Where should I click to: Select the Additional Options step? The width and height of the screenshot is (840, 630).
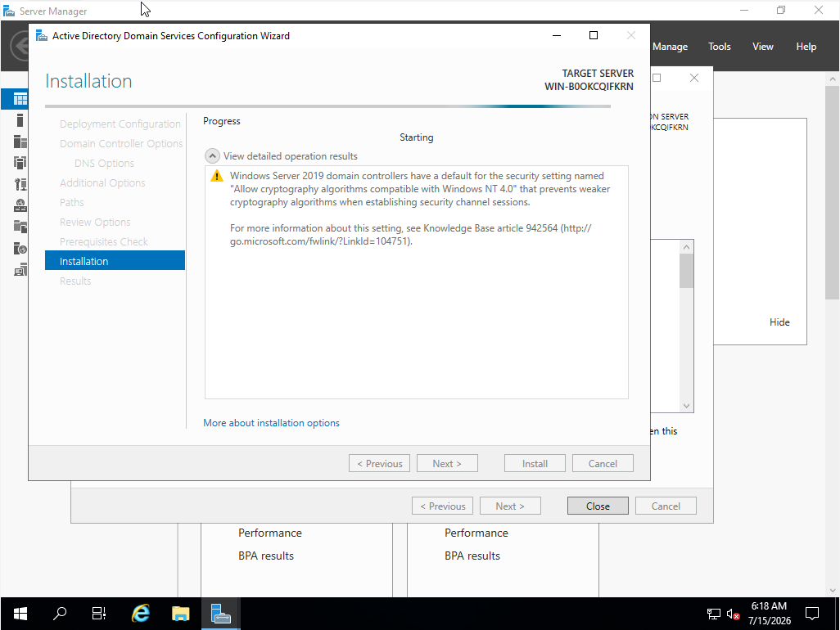102,182
